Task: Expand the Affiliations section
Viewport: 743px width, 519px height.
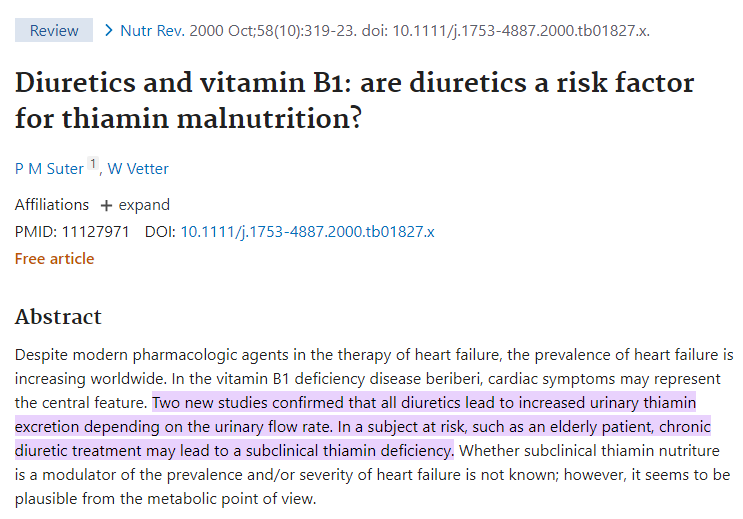Action: [x=135, y=205]
